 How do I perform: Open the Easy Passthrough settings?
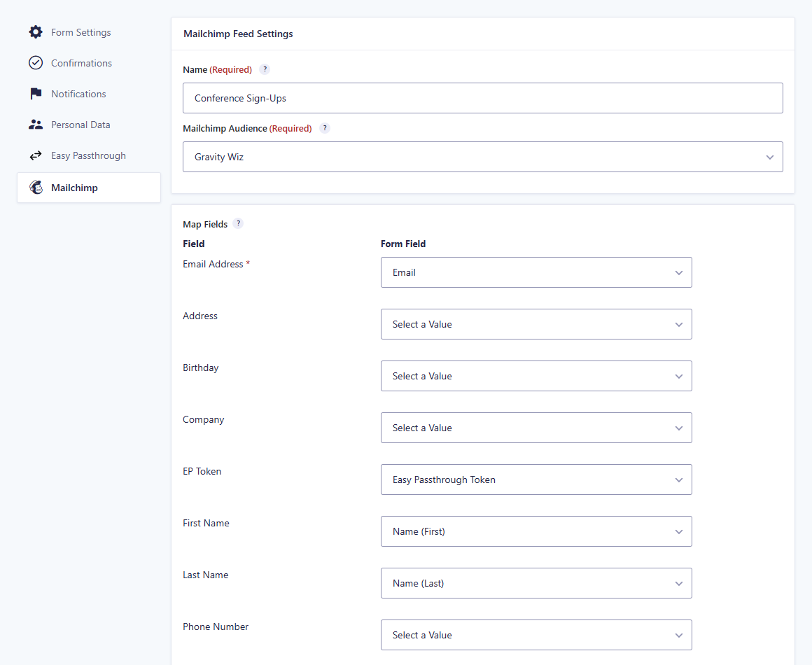[x=89, y=155]
